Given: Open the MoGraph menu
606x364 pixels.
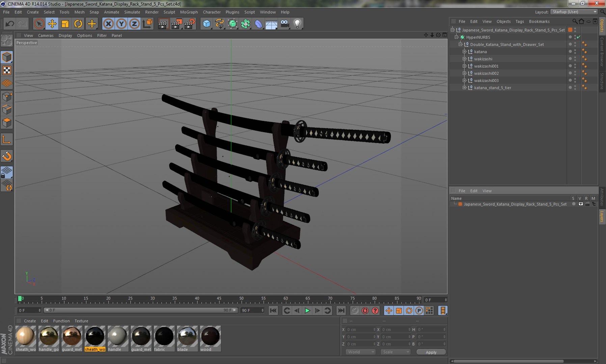Looking at the screenshot, I should (189, 12).
